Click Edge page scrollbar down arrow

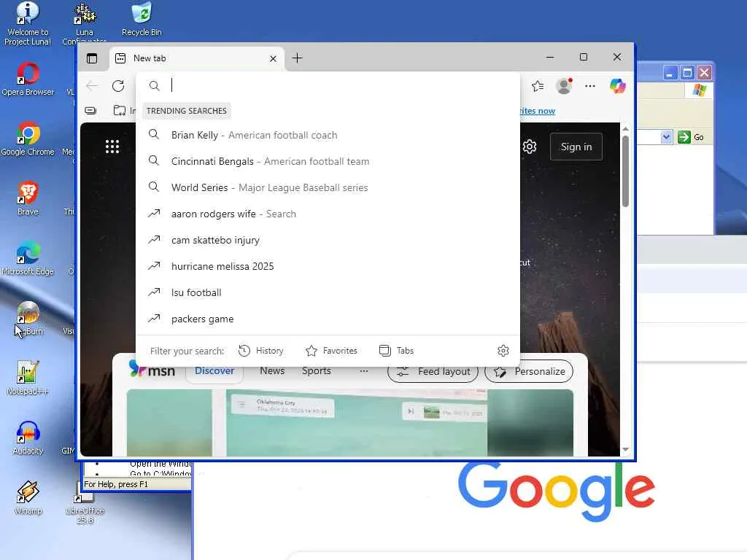coord(625,449)
